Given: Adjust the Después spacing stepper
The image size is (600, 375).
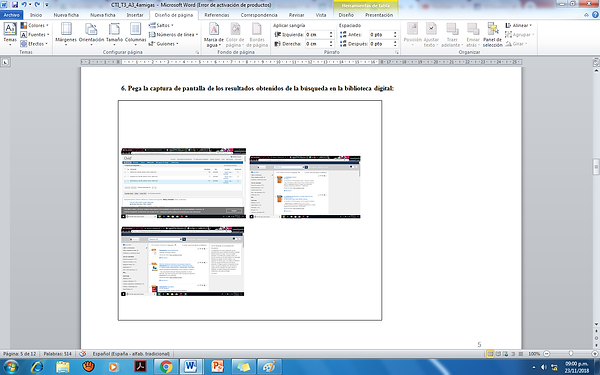Looking at the screenshot, I should tap(395, 44).
